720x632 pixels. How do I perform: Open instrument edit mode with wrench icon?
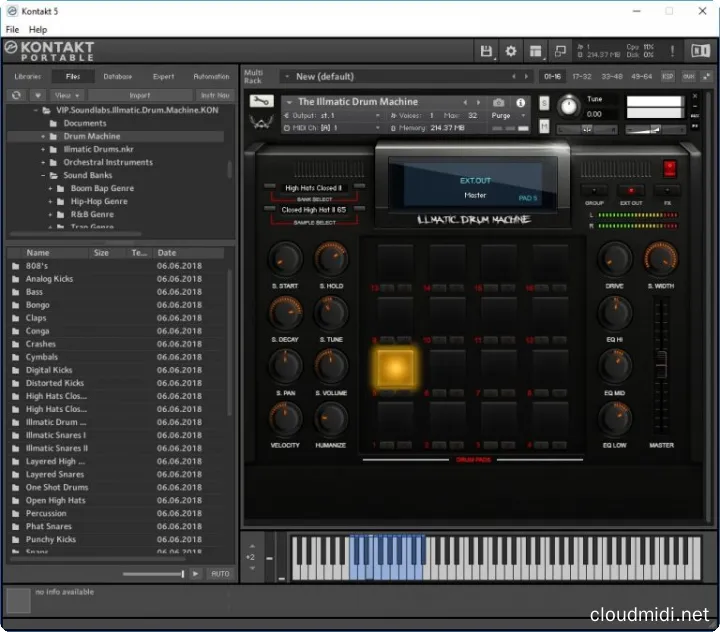(262, 102)
